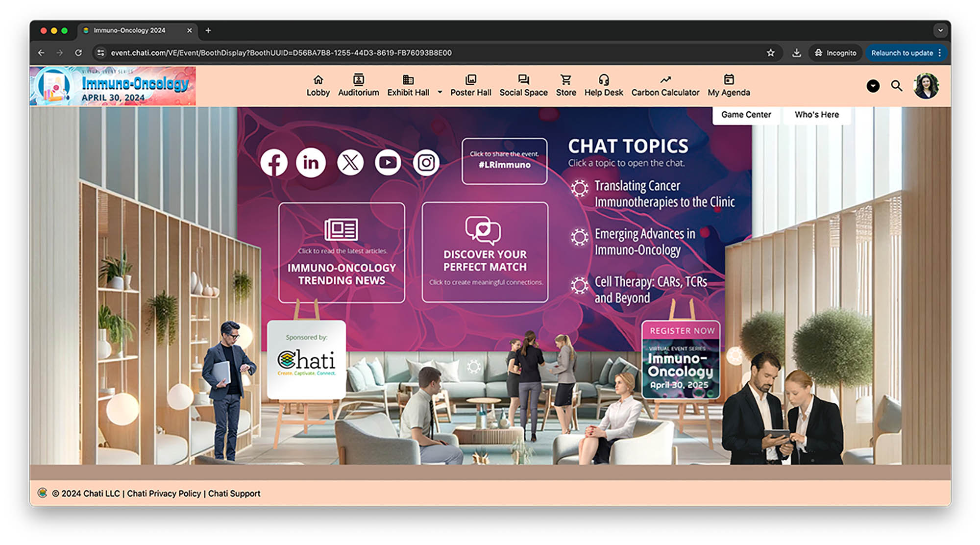
Task: Click the Chati Privacy Policy link
Action: (164, 494)
